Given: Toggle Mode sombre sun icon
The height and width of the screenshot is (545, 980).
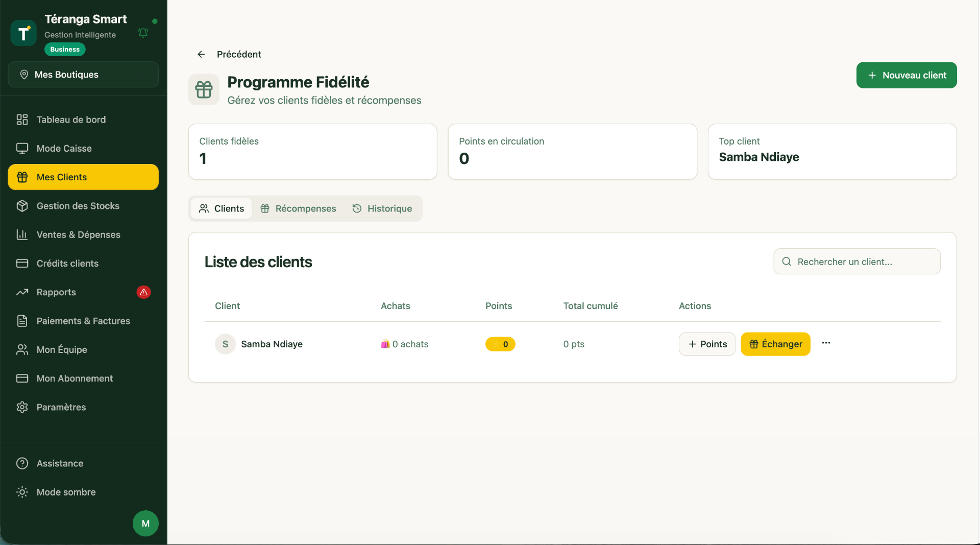Looking at the screenshot, I should coord(22,492).
